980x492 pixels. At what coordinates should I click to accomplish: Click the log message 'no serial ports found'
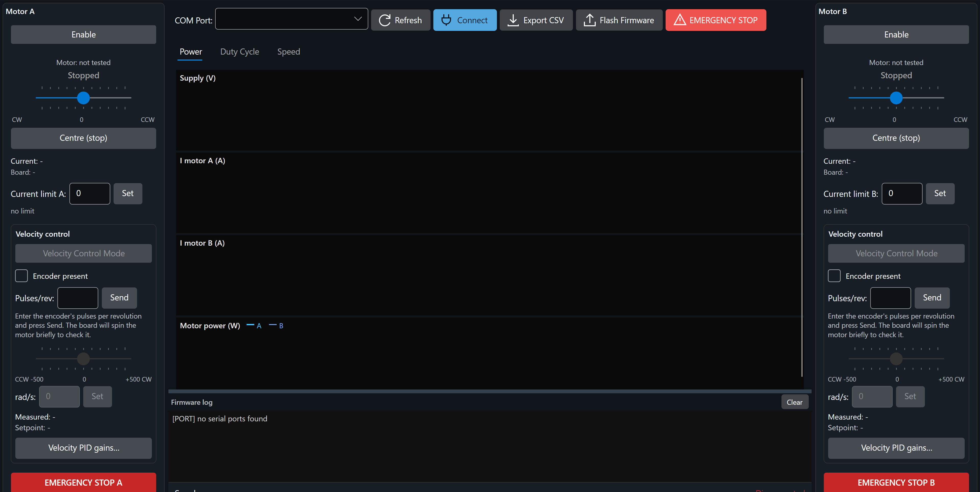(232, 419)
